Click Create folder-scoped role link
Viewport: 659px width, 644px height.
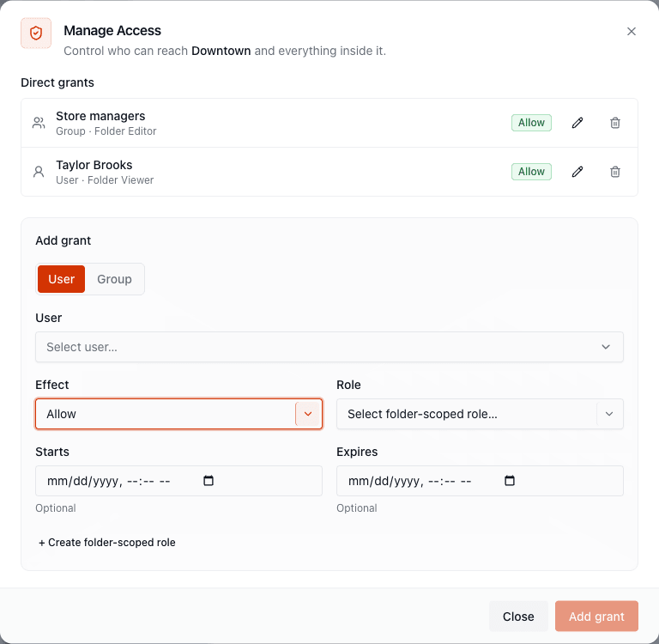[106, 542]
